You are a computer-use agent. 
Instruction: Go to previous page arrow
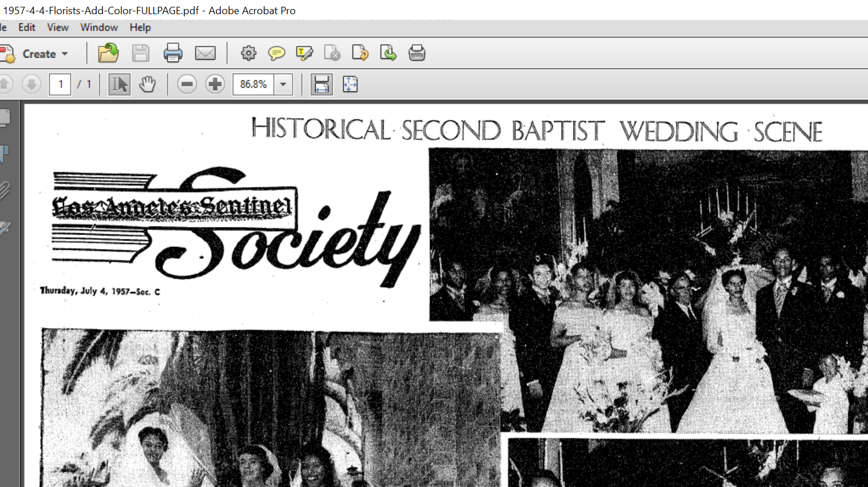pyautogui.click(x=5, y=84)
